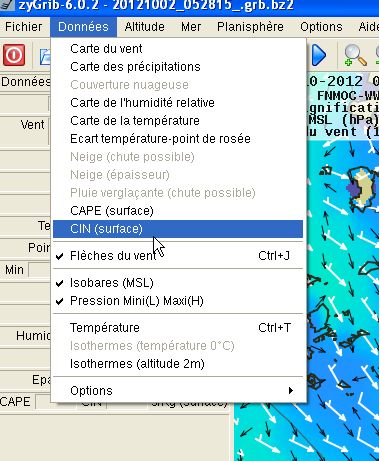Screen dimensions: 379x461
Task: Click the Min value field
Action: [x=39, y=270]
